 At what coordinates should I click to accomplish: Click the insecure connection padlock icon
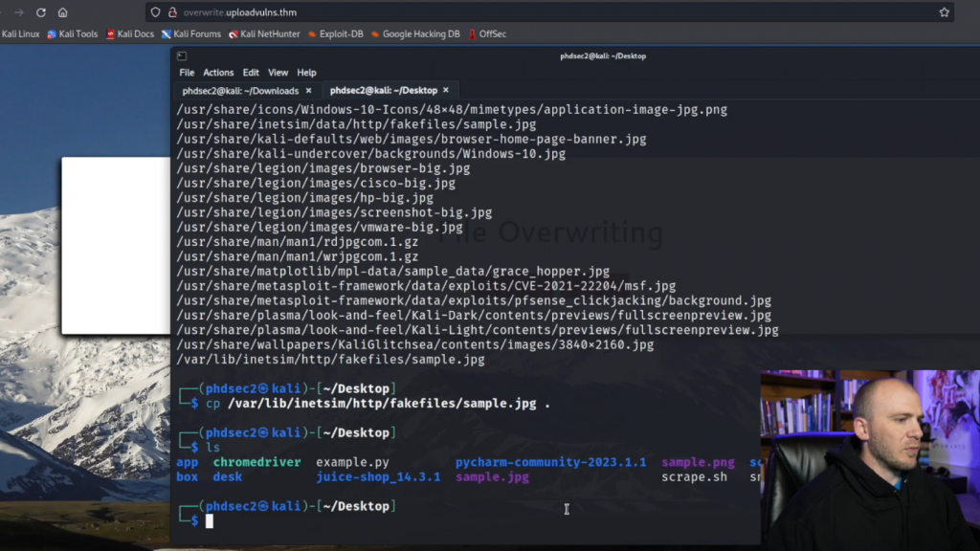tap(172, 12)
